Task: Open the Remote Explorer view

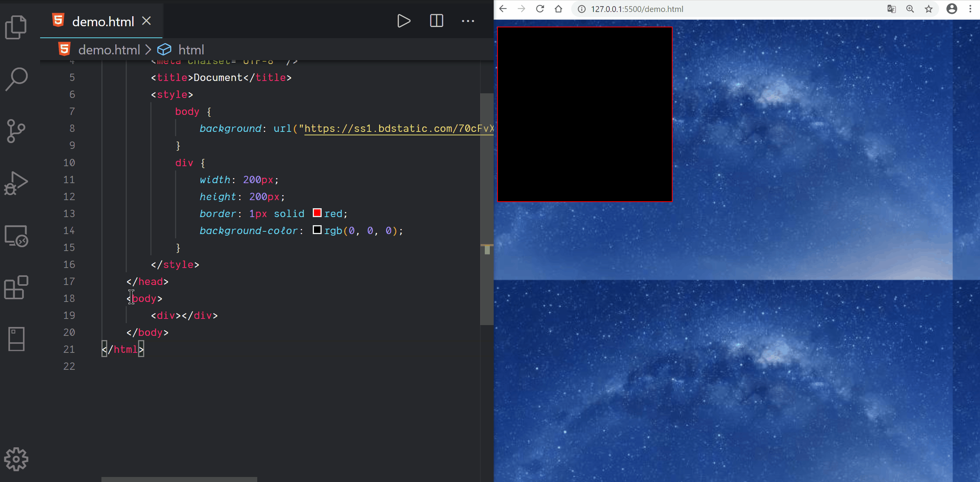Action: 16,236
